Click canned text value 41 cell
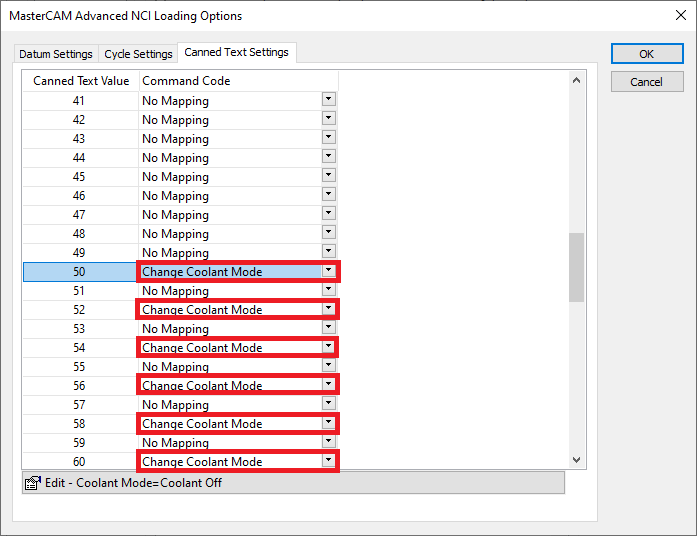 point(80,101)
